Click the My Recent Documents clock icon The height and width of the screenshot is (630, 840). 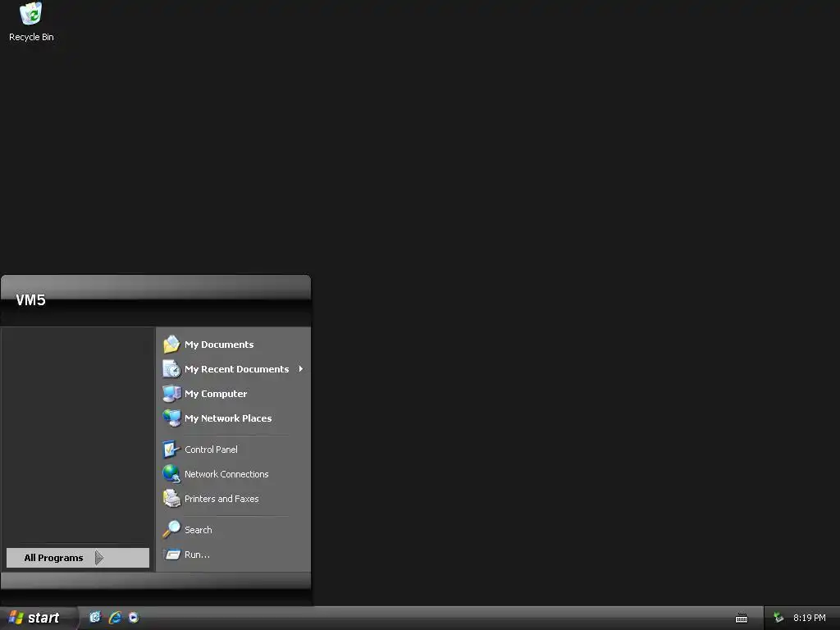tap(171, 368)
